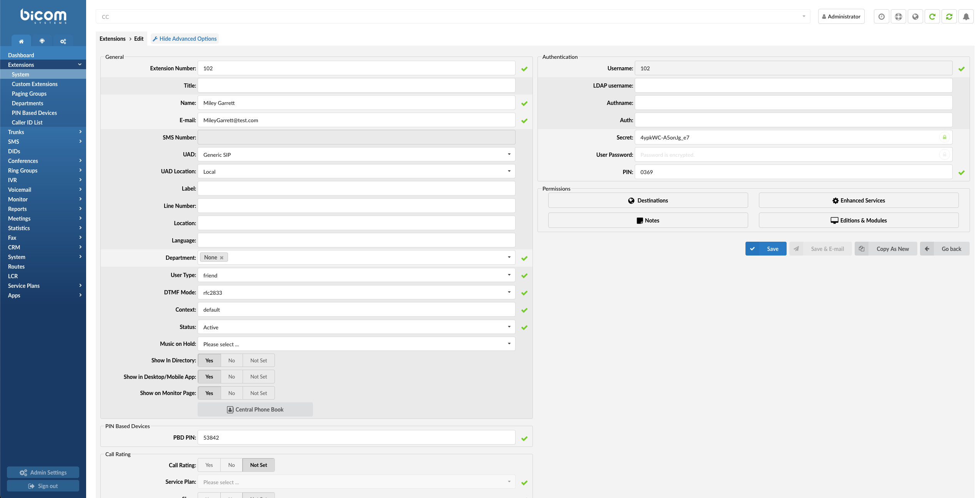Open the DTMF Mode dropdown

click(x=356, y=292)
